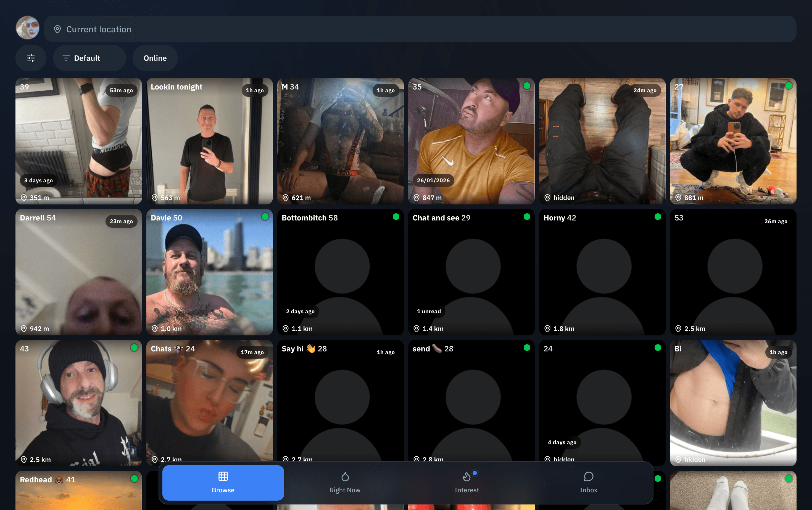Click the Interest flame icon
The height and width of the screenshot is (510, 812).
pos(467,476)
